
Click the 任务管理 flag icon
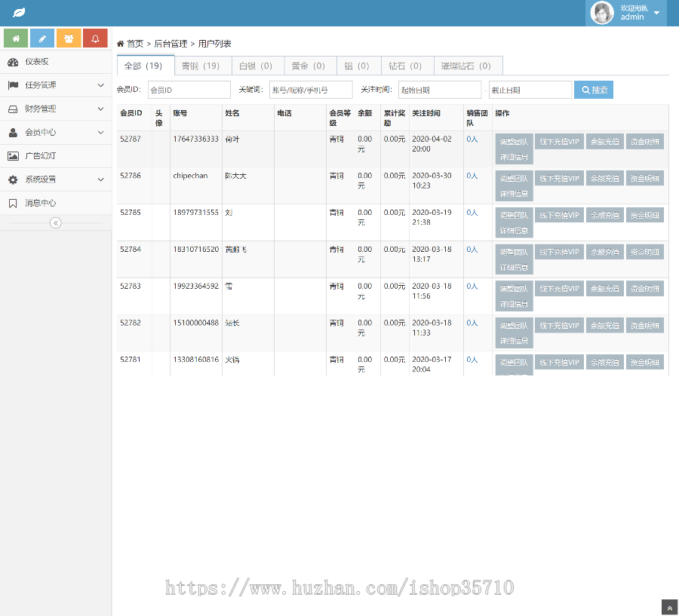point(13,85)
